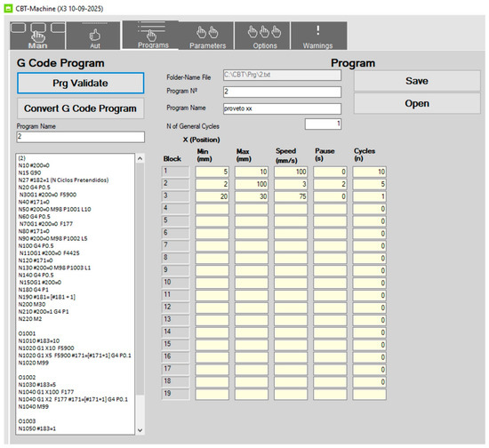Click the O1003 subprogram line

tap(27, 421)
